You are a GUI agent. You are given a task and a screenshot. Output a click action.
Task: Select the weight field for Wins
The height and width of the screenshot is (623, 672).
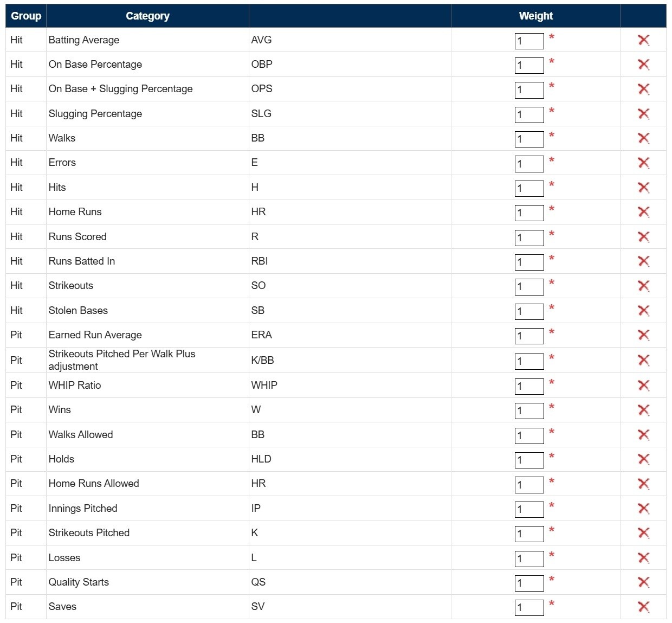529,411
